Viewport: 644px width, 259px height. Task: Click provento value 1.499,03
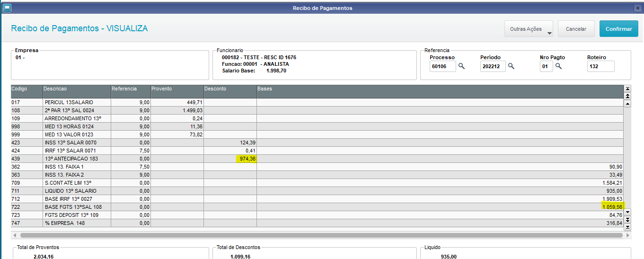point(192,110)
